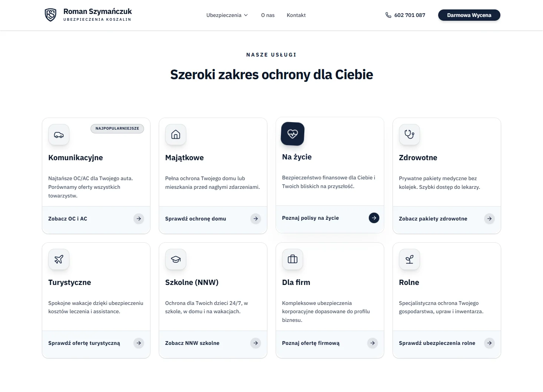Open the Poznaj ofertę firmową link

pyautogui.click(x=311, y=343)
